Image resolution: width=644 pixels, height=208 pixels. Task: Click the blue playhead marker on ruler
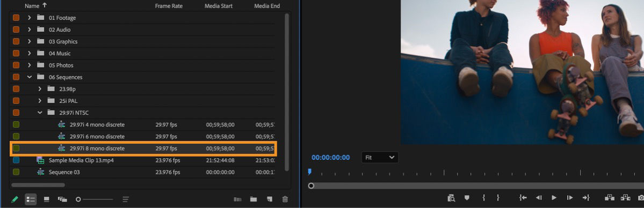[310, 172]
